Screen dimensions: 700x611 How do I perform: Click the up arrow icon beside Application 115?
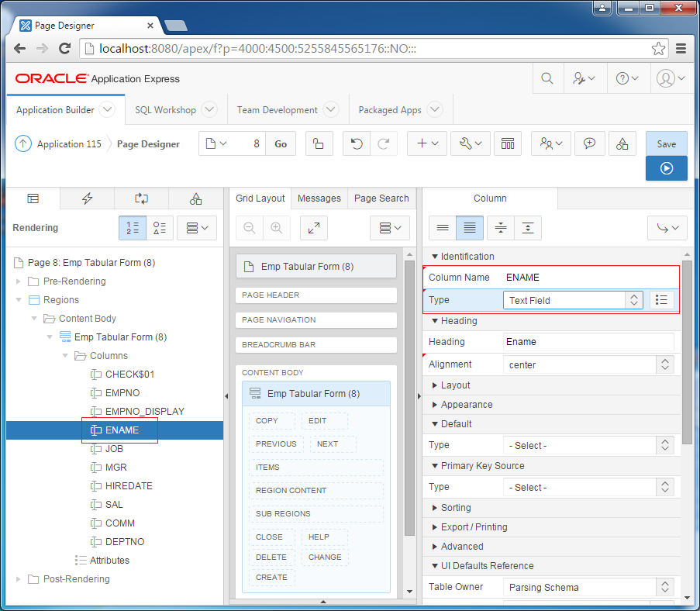point(23,143)
